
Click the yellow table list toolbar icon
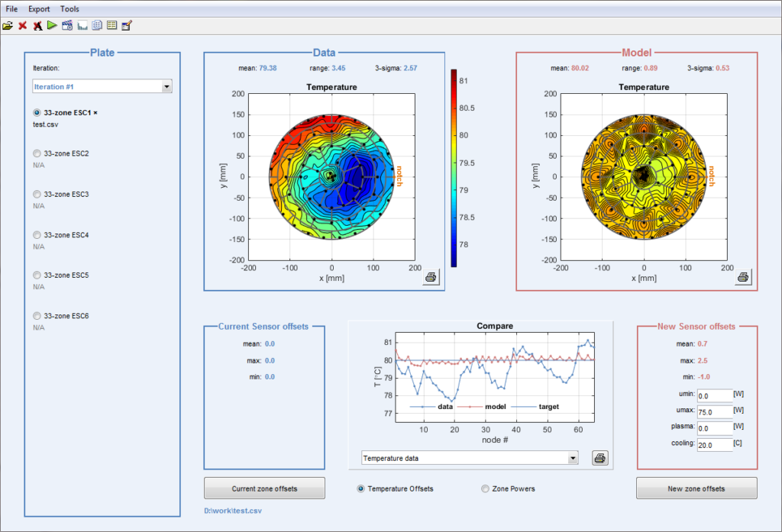[x=111, y=25]
